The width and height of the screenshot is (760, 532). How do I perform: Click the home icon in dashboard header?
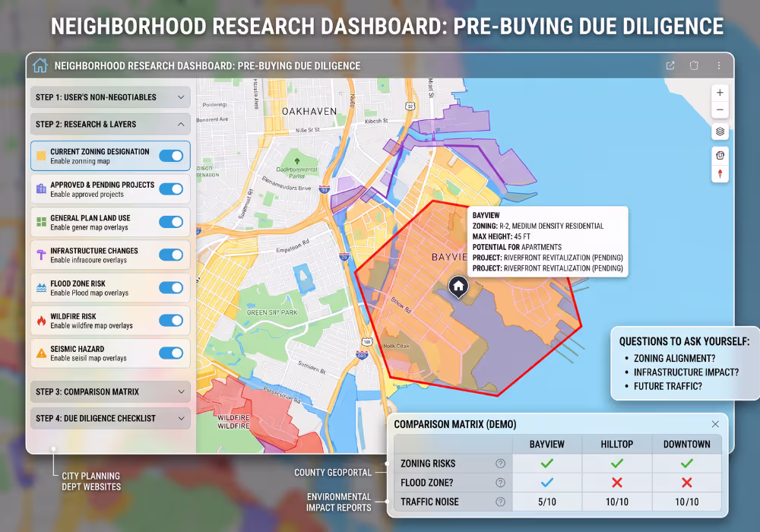coord(40,65)
